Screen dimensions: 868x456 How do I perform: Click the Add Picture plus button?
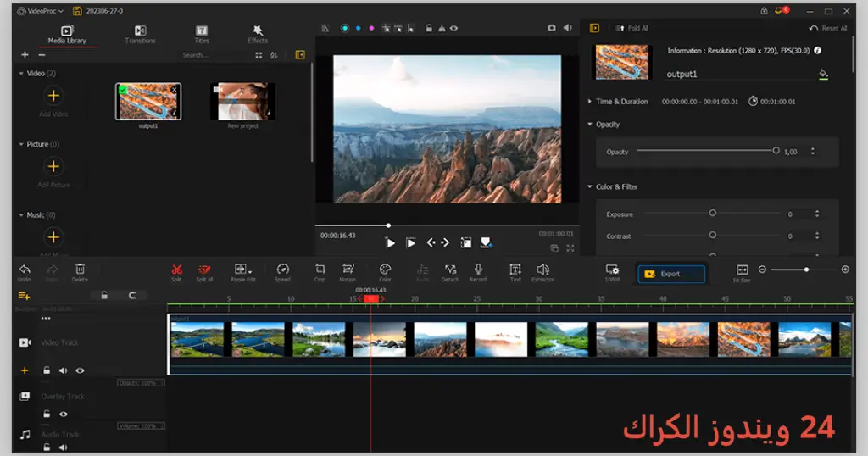click(53, 167)
